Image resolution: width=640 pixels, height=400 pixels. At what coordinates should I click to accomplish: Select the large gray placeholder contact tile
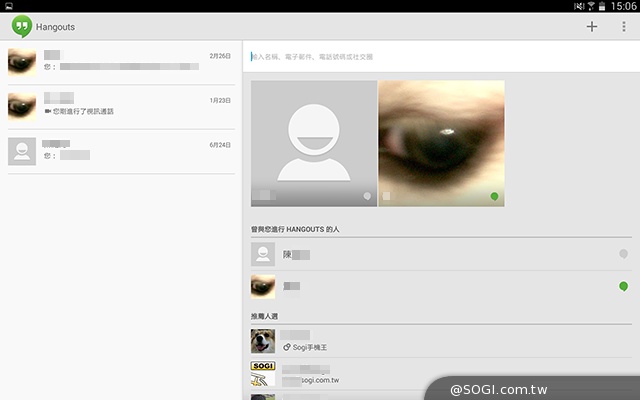314,143
